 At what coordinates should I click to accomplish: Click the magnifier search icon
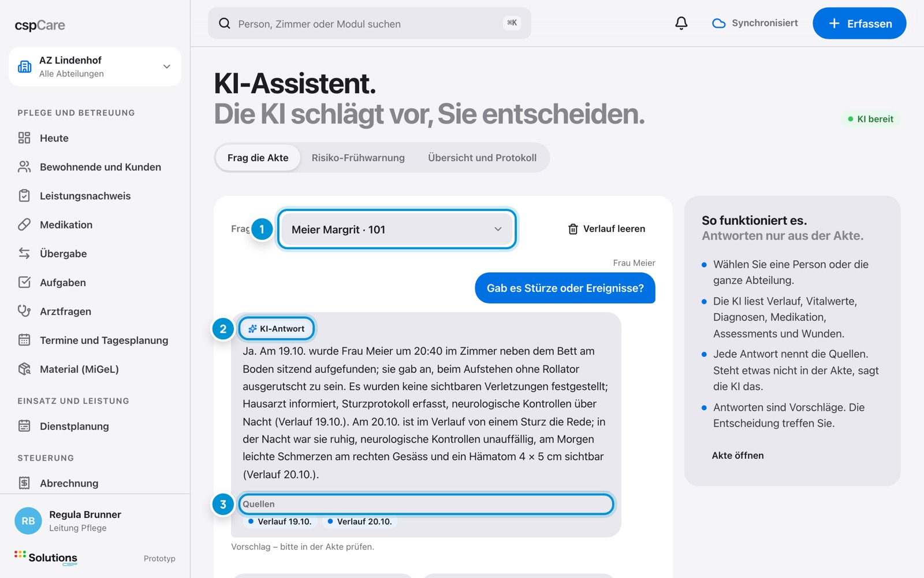click(x=225, y=23)
